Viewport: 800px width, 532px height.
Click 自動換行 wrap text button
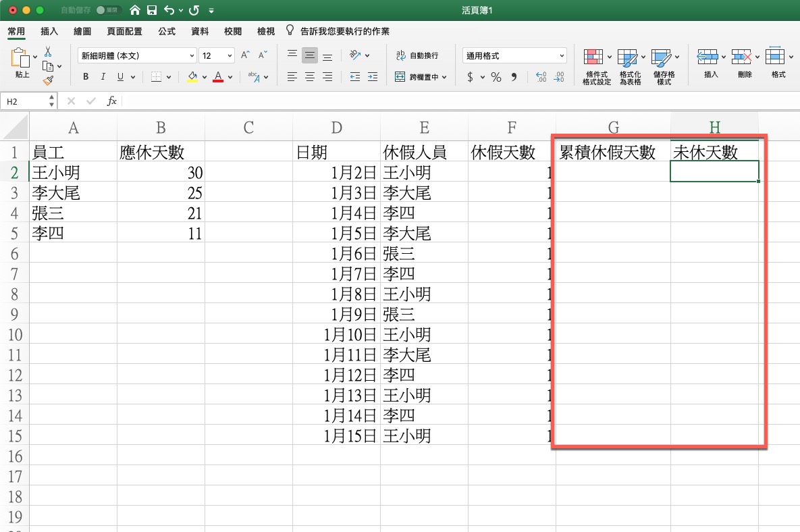(x=417, y=55)
